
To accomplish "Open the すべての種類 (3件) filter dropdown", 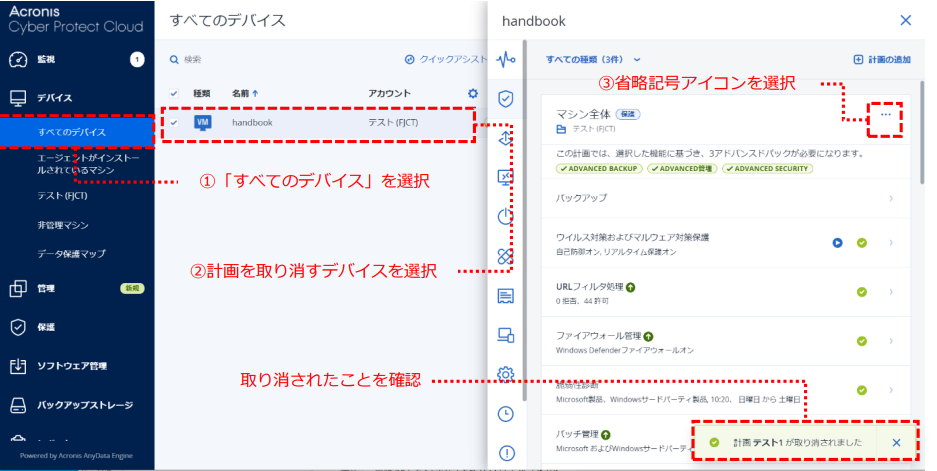I will [x=593, y=59].
